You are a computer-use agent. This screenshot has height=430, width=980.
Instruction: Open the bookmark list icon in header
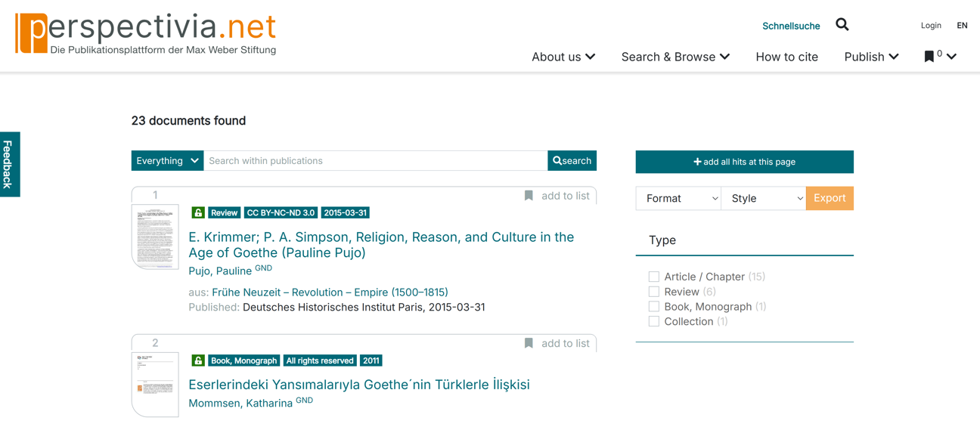coord(929,57)
